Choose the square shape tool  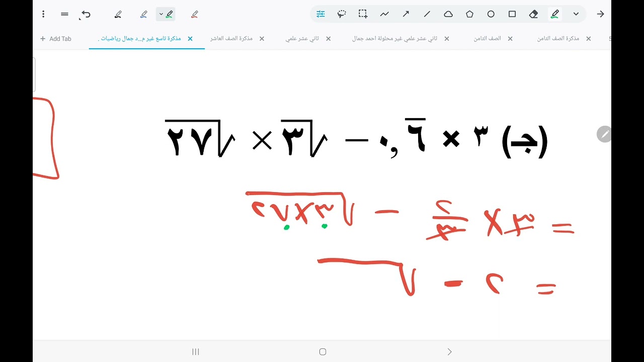coord(512,14)
